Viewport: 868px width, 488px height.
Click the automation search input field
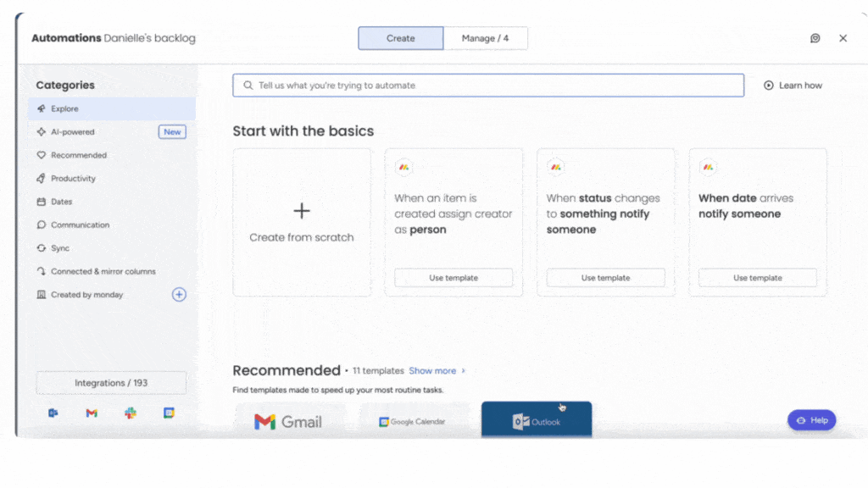(488, 86)
